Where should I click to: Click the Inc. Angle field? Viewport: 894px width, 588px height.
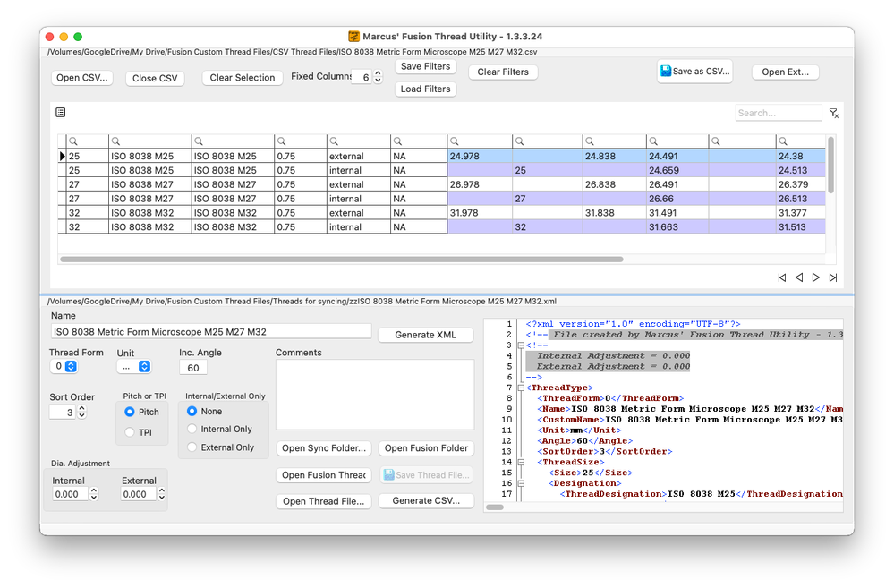[x=193, y=368]
